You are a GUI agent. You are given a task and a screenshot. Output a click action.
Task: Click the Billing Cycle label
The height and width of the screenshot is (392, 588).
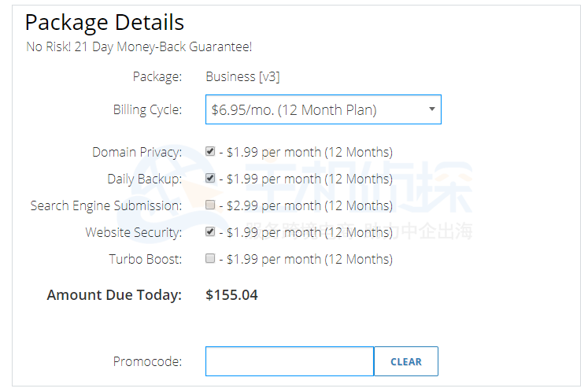tap(147, 109)
